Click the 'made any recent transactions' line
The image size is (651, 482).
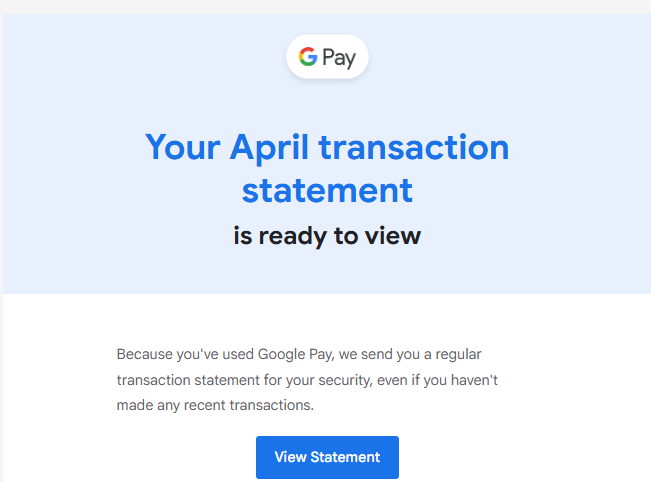215,405
